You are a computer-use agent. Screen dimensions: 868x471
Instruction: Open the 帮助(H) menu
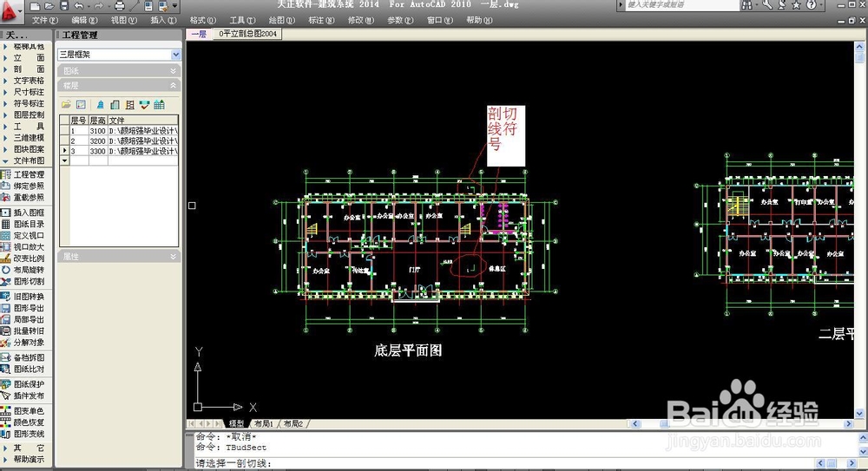tap(479, 20)
